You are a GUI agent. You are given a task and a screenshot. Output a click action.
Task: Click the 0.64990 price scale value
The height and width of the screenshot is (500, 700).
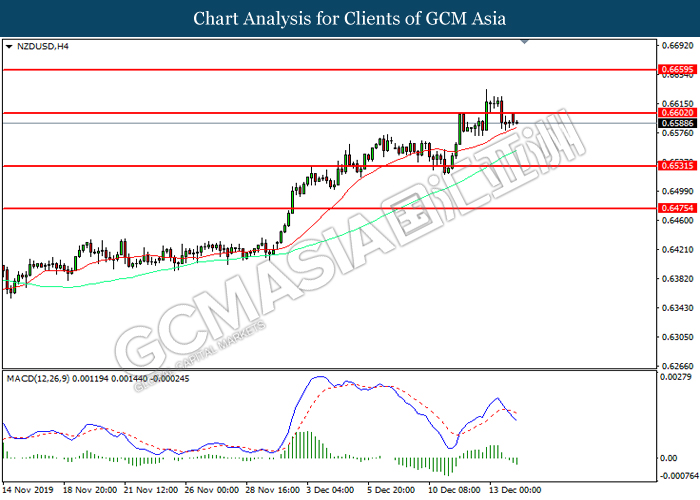(x=678, y=191)
